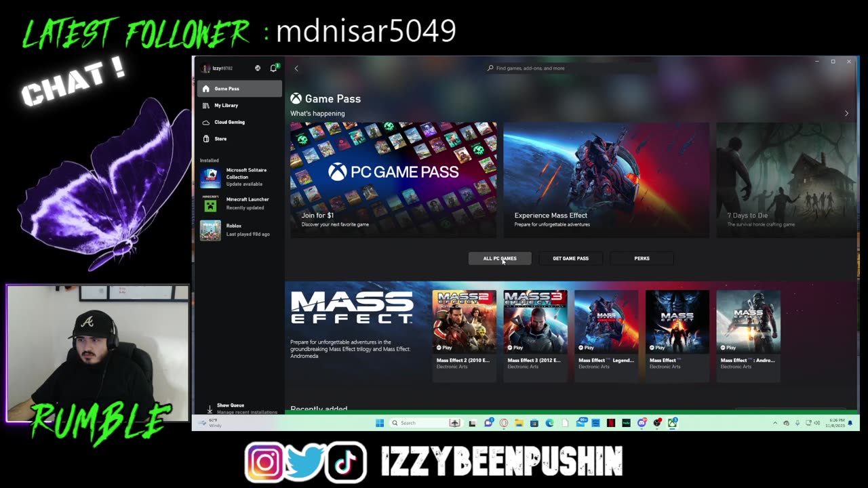Switch to the Xbox app taskbar icon
This screenshot has height=488, width=868.
(x=672, y=423)
